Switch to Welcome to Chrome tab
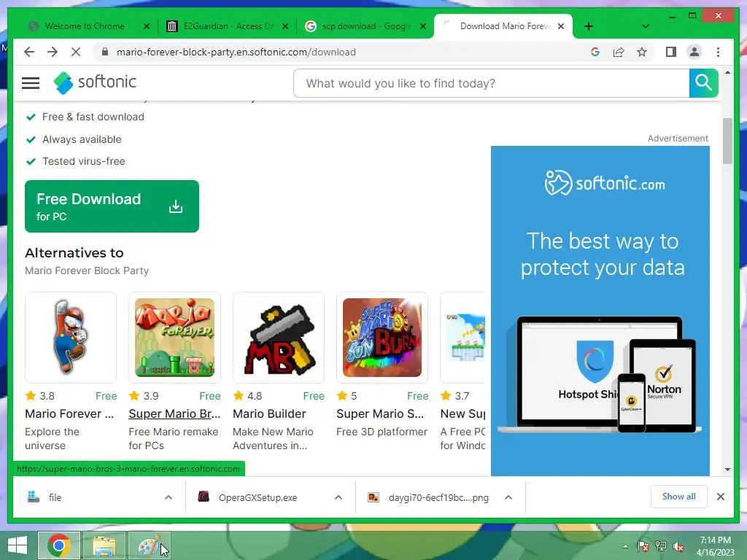The height and width of the screenshot is (560, 747). coord(85,26)
